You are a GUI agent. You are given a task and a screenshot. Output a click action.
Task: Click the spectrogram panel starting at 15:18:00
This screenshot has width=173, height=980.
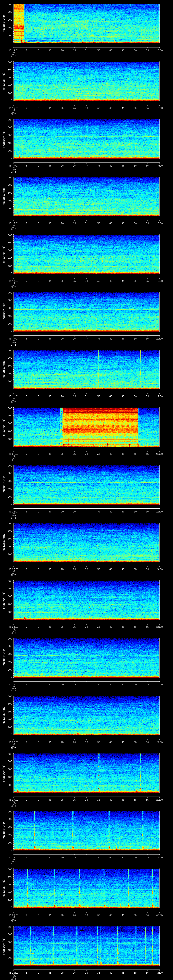[x=86, y=254]
